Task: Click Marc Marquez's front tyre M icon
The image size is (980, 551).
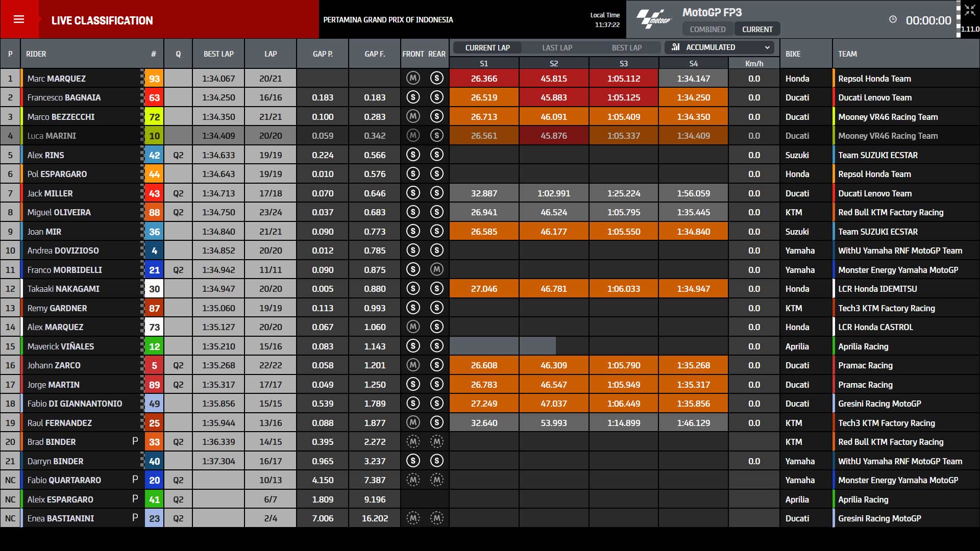Action: coord(413,78)
